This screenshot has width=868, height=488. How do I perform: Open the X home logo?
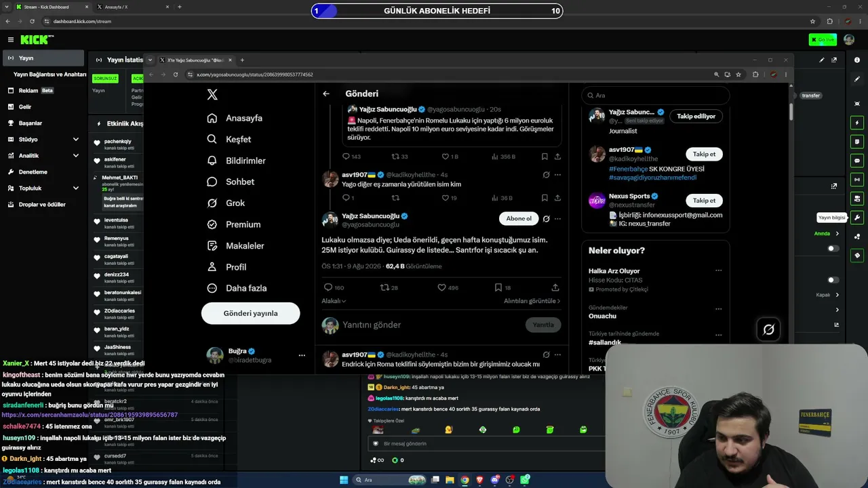(x=212, y=95)
